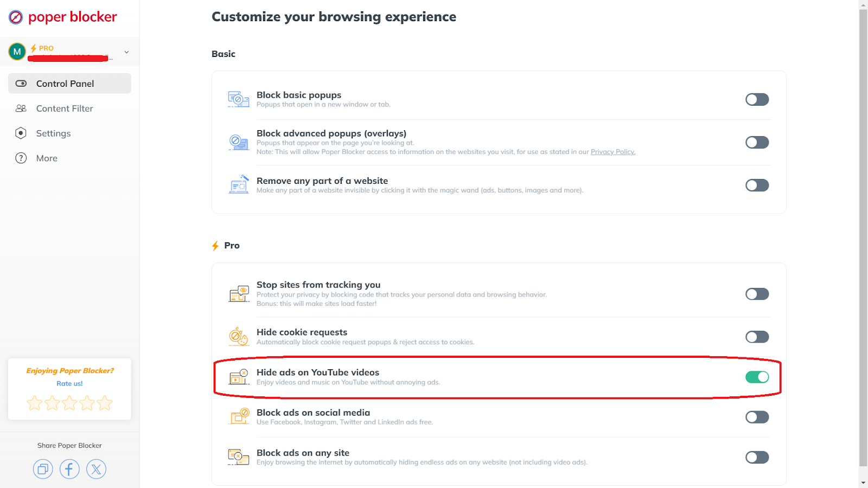Click the Poper Blocker logo icon
Image resolution: width=868 pixels, height=488 pixels.
click(16, 17)
